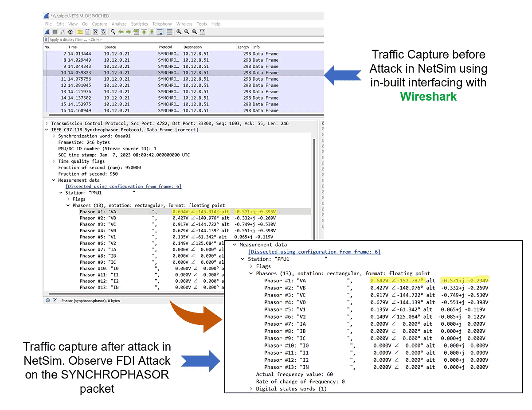Click the expert information circle in status bar
This screenshot has height=410, width=532.
tap(48, 301)
